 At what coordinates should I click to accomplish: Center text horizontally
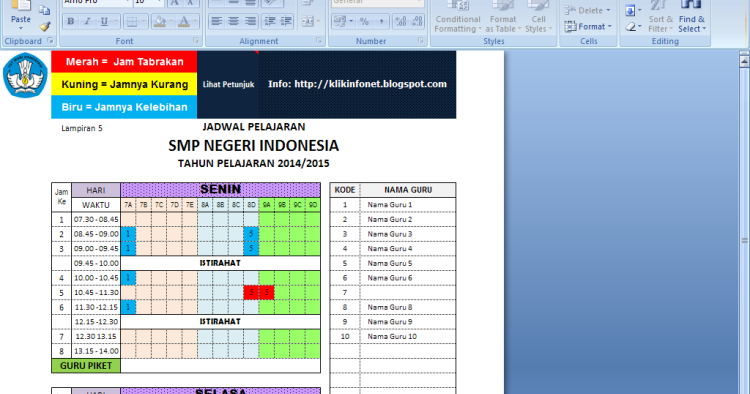tap(233, 22)
